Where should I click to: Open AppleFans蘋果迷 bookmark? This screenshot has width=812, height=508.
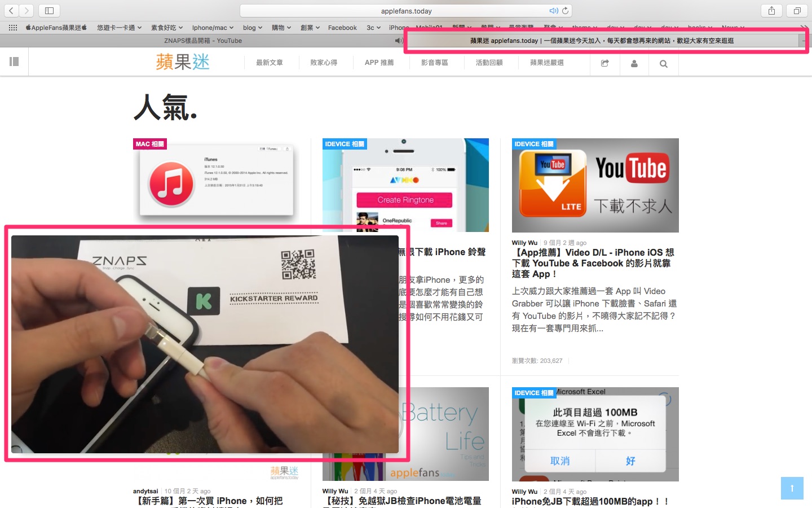(x=56, y=28)
